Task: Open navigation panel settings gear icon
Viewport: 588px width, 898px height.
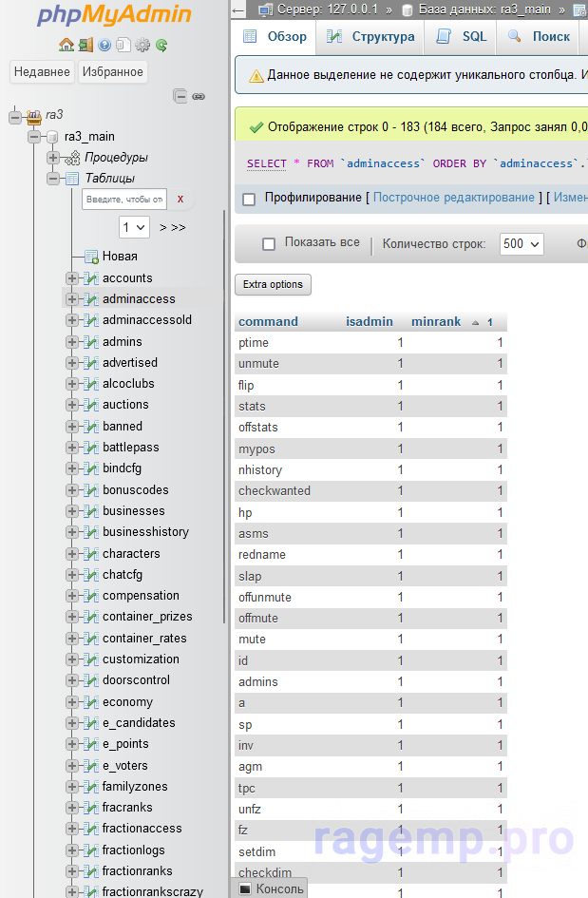Action: pos(142,45)
